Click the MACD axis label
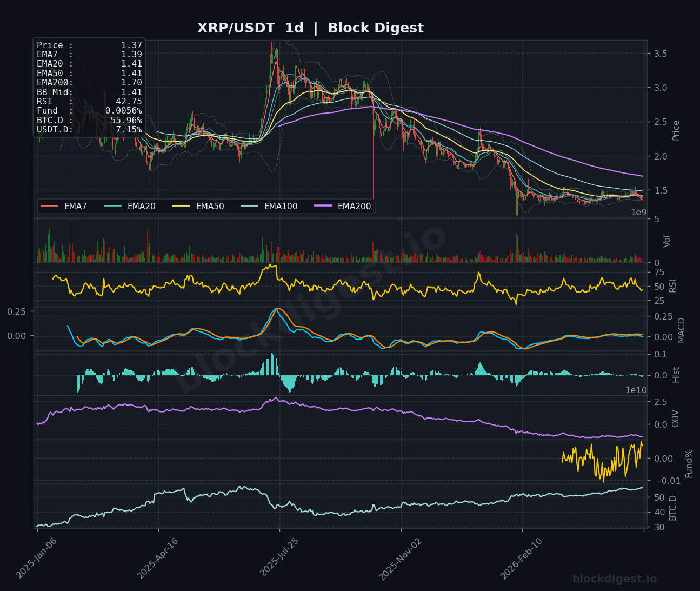This screenshot has height=591, width=700. [x=681, y=330]
